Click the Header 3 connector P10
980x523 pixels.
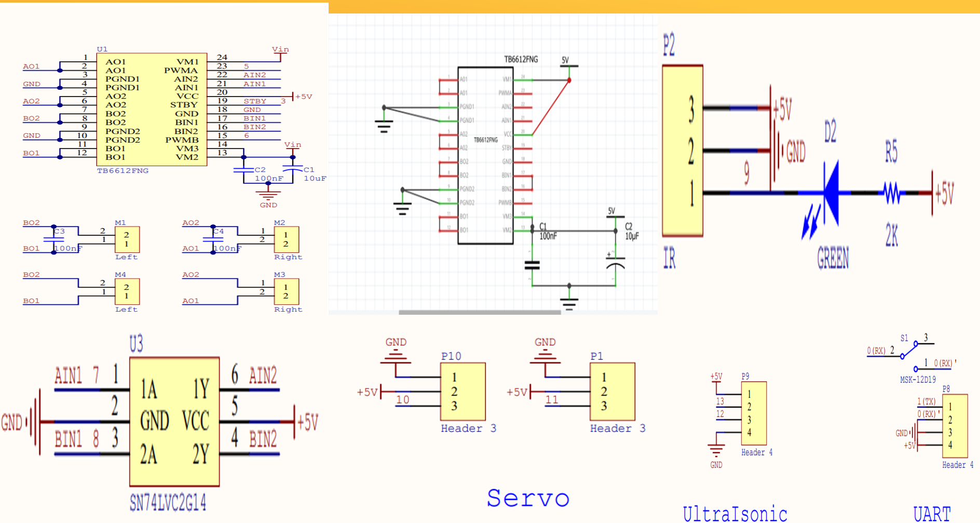[463, 391]
